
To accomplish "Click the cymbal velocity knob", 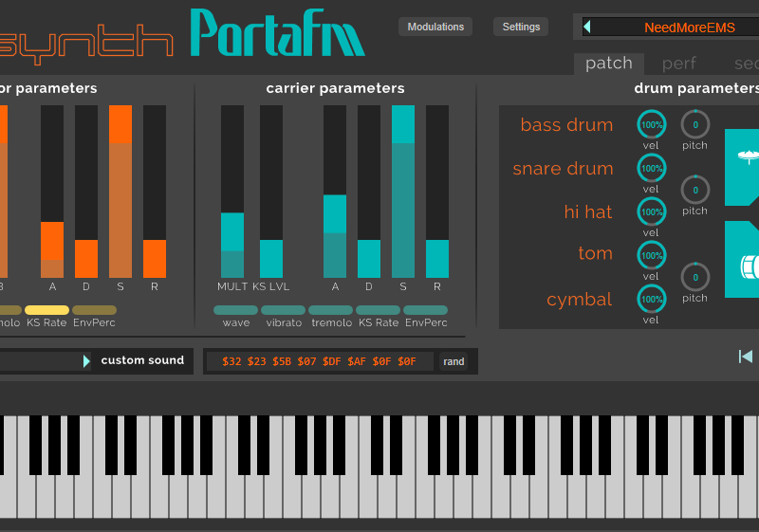I will [x=651, y=299].
